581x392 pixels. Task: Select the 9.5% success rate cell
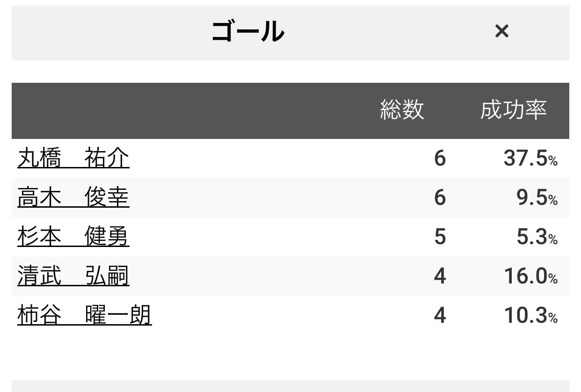(x=537, y=198)
